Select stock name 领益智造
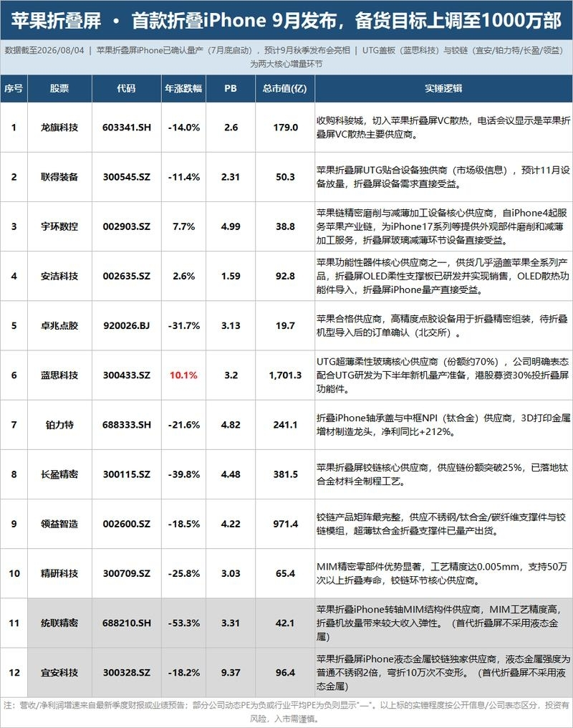The width and height of the screenshot is (573, 728). (59, 525)
